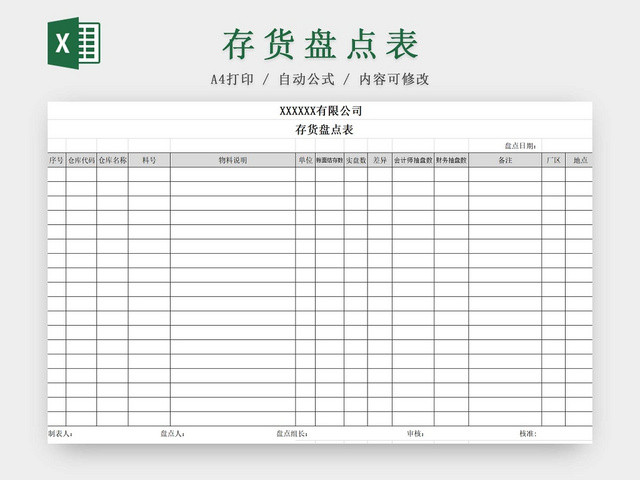This screenshot has height=480, width=640.
Task: Click the large green 存货盘点表 title
Action: point(320,44)
